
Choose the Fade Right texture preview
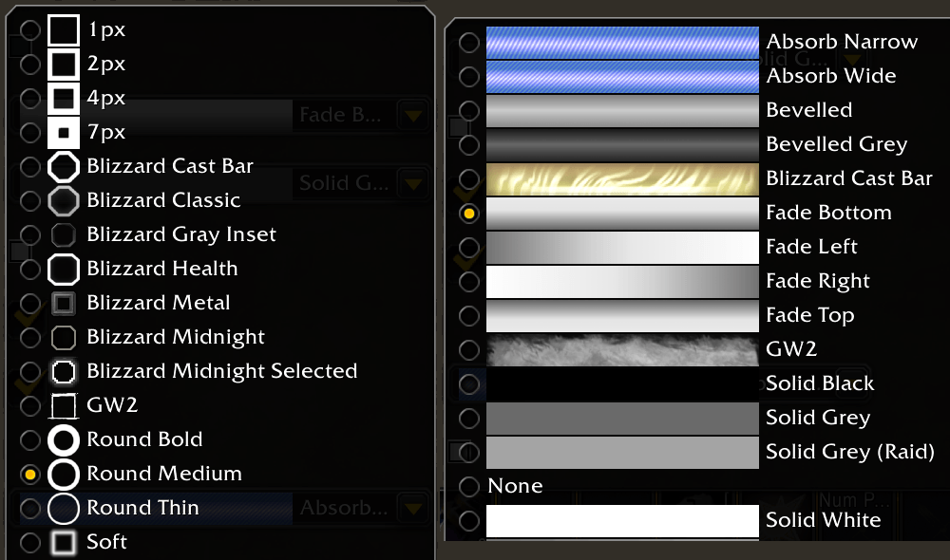pyautogui.click(x=622, y=282)
